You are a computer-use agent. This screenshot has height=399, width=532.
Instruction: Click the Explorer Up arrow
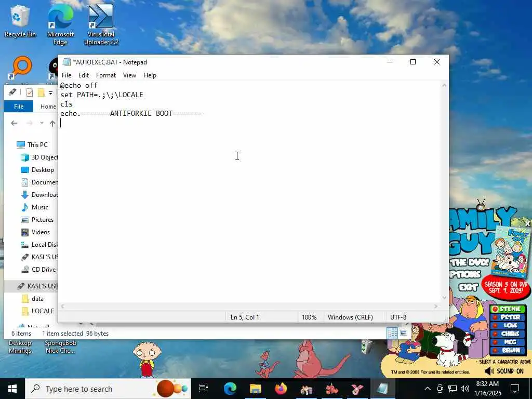tap(52, 123)
